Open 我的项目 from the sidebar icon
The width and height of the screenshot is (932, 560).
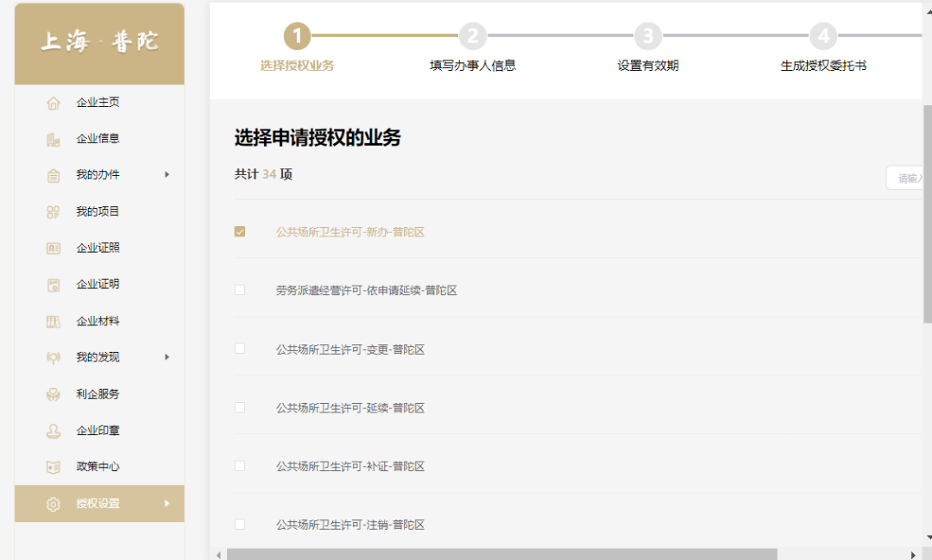pyautogui.click(x=53, y=211)
